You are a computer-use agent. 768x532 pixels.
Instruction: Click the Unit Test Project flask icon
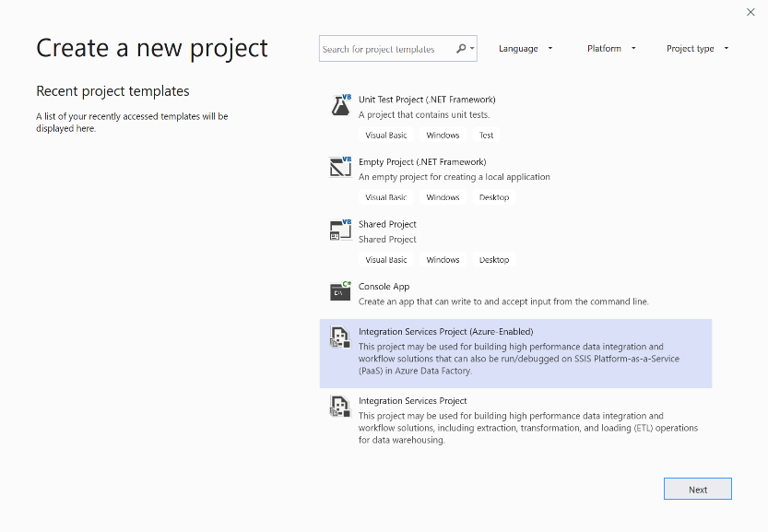pos(341,105)
